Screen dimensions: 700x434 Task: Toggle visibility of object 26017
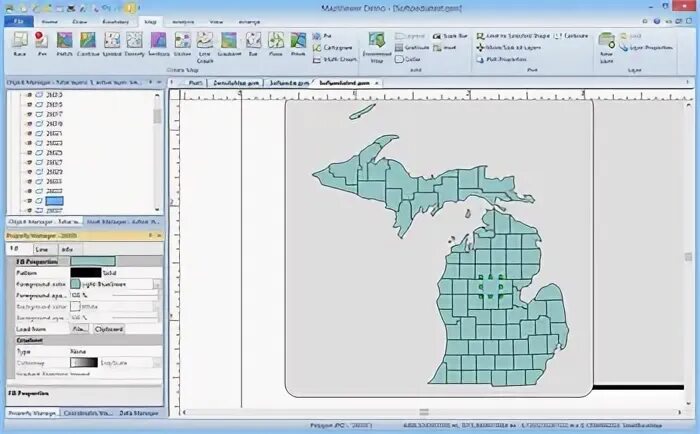pyautogui.click(x=29, y=114)
